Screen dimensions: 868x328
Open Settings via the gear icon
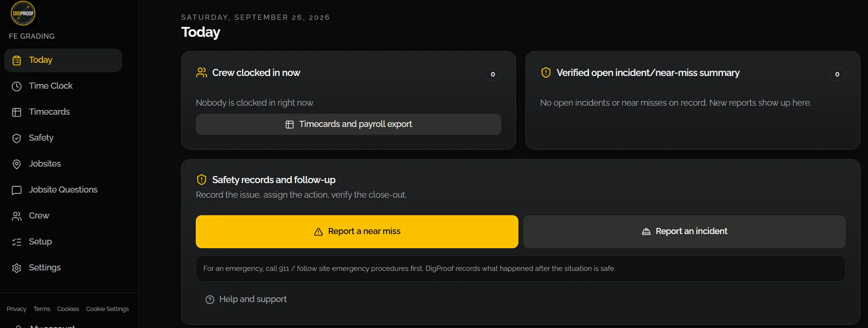(x=17, y=268)
